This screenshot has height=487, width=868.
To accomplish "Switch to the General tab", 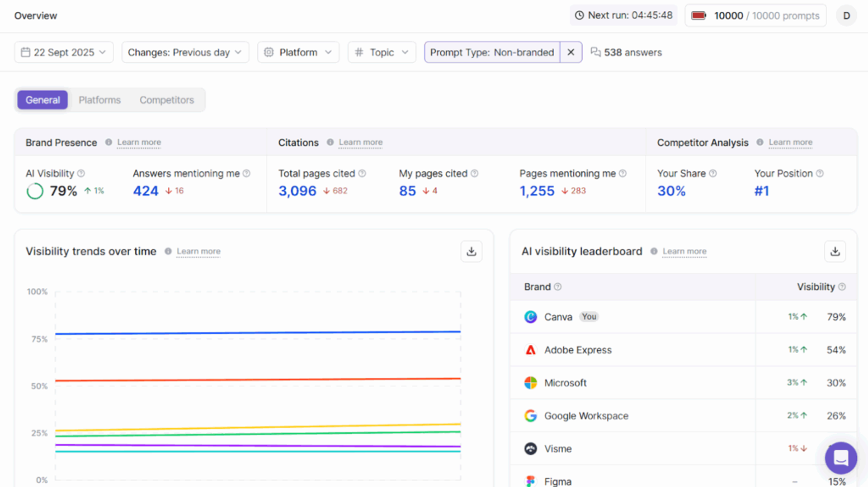I will [42, 100].
